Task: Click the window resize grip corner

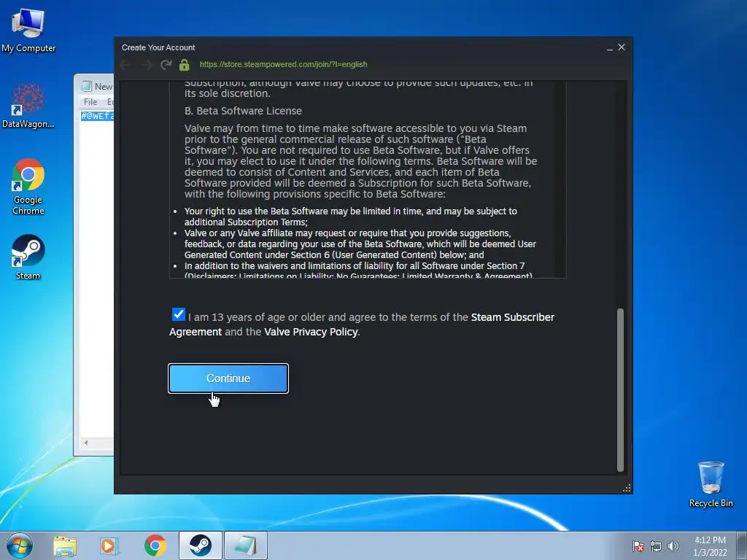Action: tap(627, 488)
